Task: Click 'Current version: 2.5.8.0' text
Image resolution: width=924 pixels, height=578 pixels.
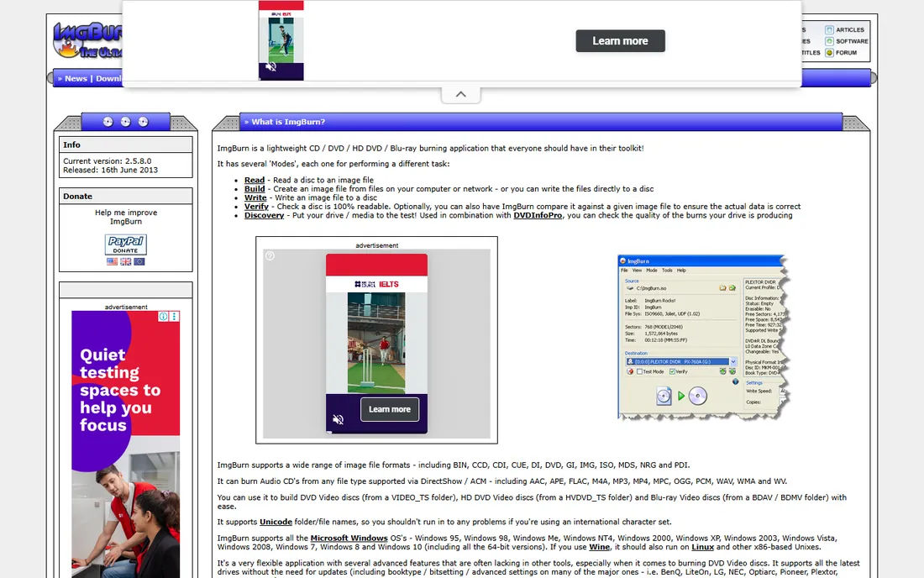Action: coord(108,160)
